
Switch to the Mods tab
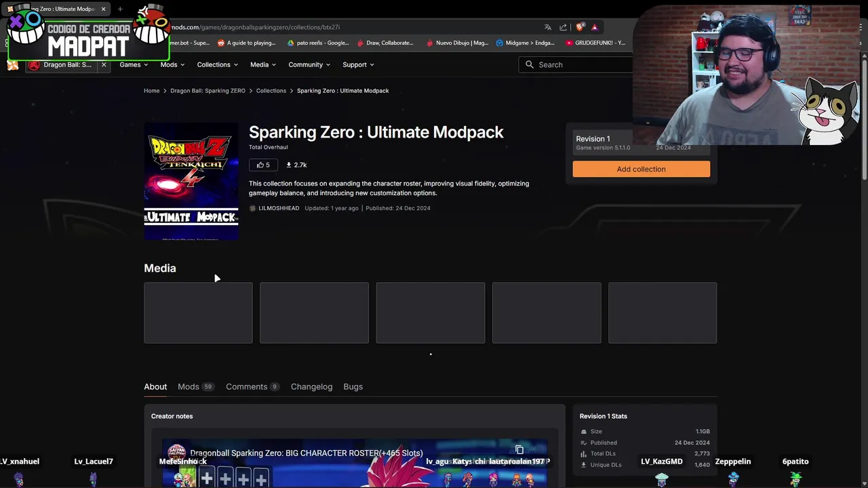click(195, 386)
